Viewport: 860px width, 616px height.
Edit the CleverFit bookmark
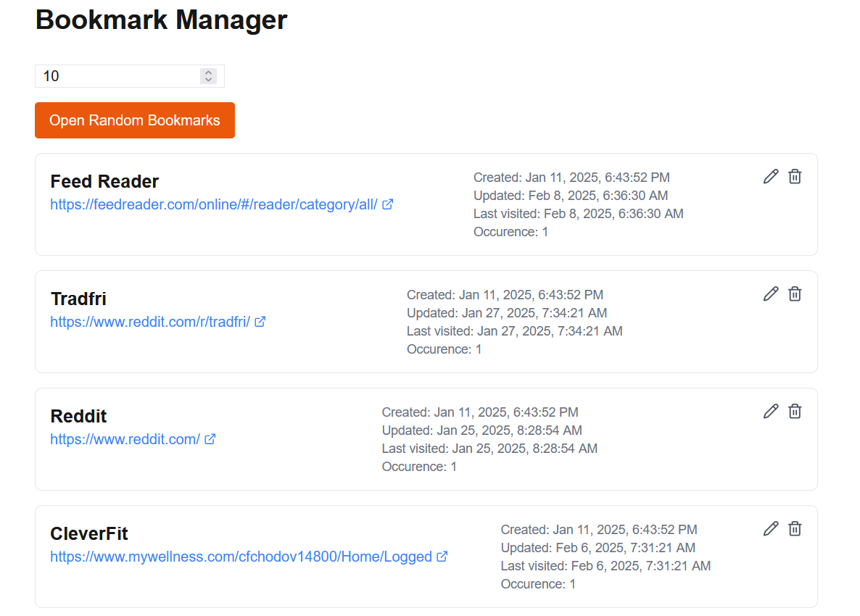771,528
